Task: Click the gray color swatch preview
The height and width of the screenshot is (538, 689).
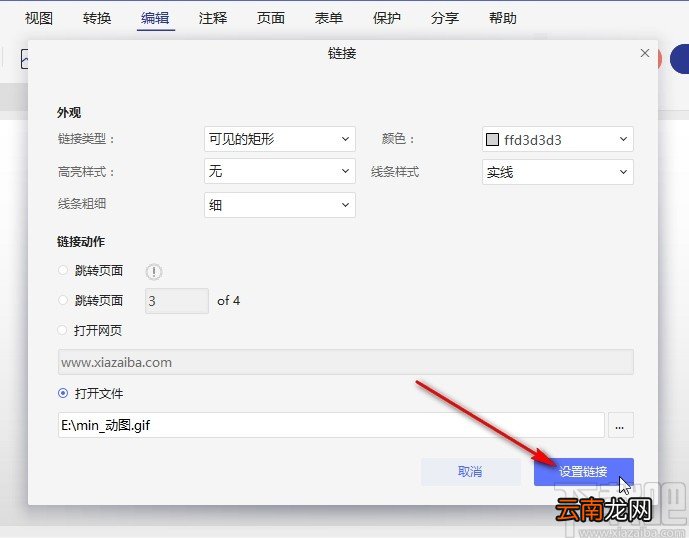Action: click(492, 140)
